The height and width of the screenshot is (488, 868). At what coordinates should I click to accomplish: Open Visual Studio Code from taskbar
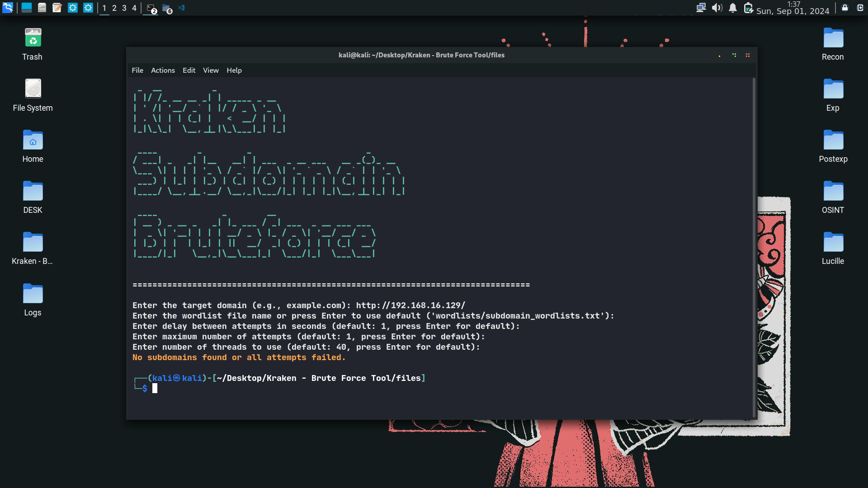[x=182, y=8]
